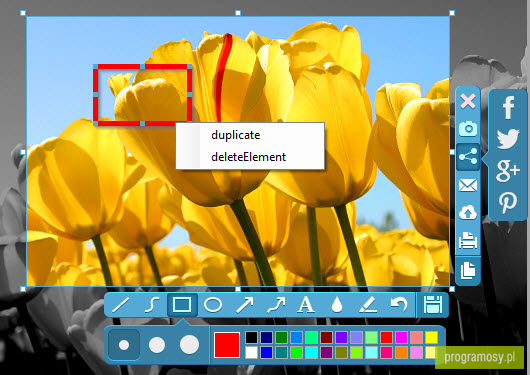The height and width of the screenshot is (375, 530).
Task: Select the largest brush size dot
Action: coord(189,345)
